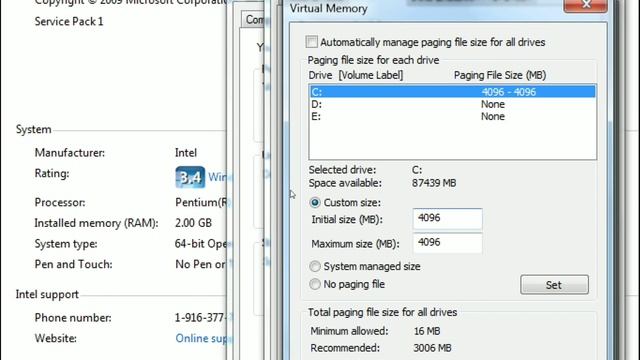Click the Minimum allowed 16 MB value
This screenshot has height=360, width=640.
(x=427, y=331)
